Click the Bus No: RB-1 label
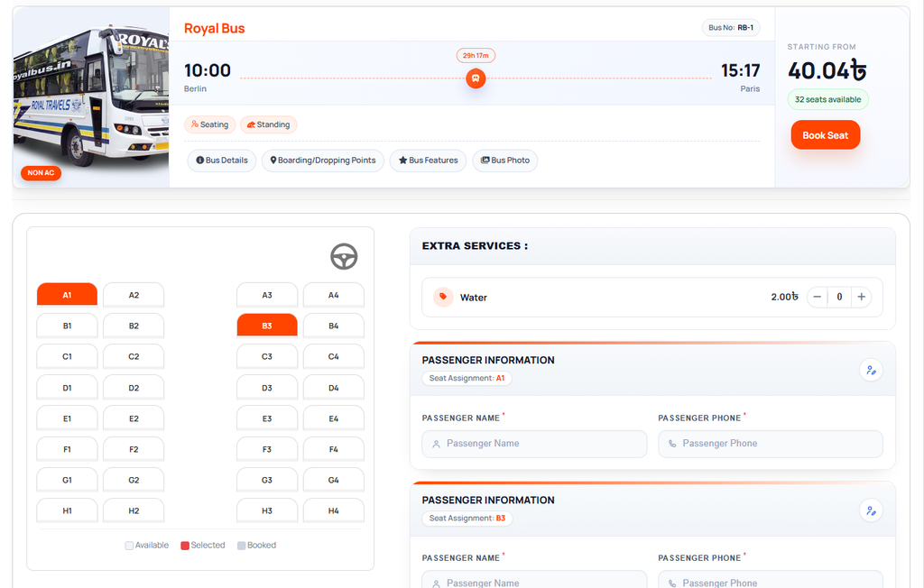Image resolution: width=924 pixels, height=588 pixels. tap(731, 28)
